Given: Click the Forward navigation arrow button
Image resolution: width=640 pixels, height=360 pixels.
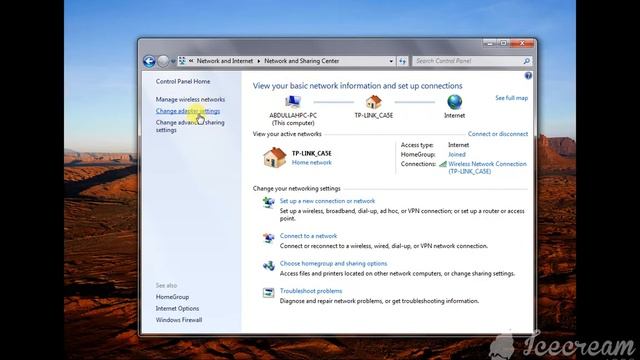Looking at the screenshot, I should point(163,61).
